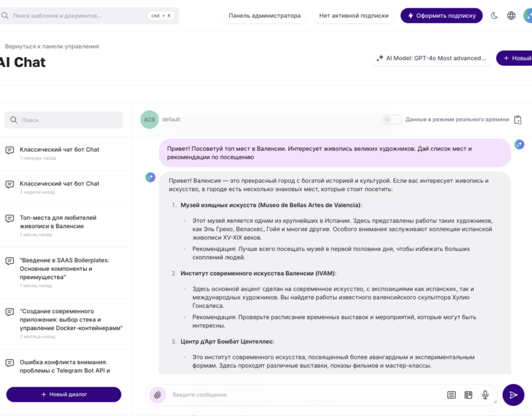532x416 pixels.
Task: Focus the Введите сообщение message input
Action: (306, 395)
